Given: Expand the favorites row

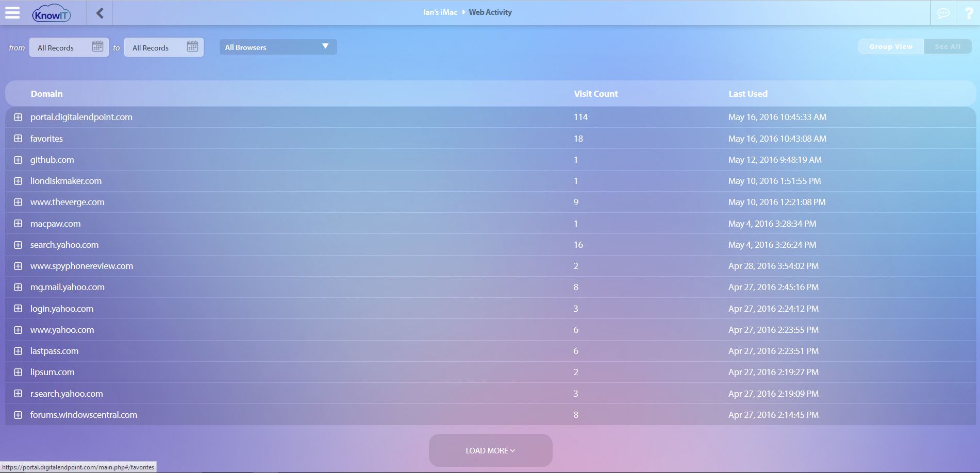Looking at the screenshot, I should (x=18, y=139).
